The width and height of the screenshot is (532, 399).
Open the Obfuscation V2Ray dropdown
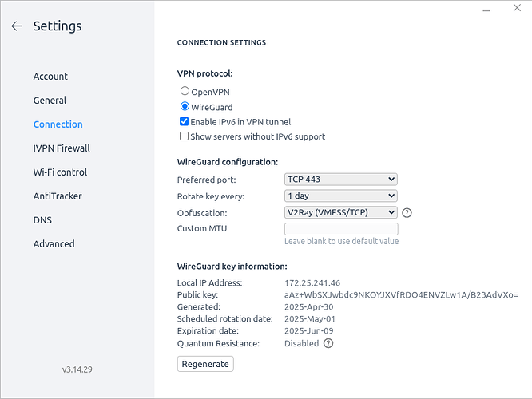340,212
